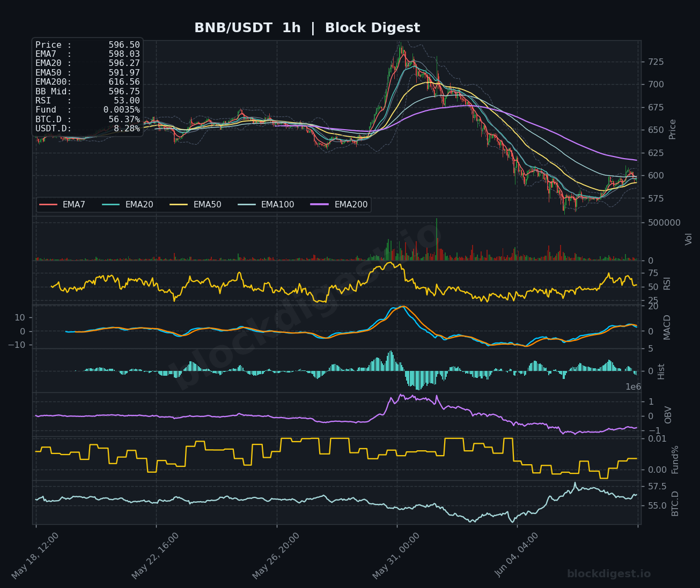This screenshot has height=588, width=700.
Task: Click the EMA50 value 591.97 in info box
Action: (x=124, y=73)
